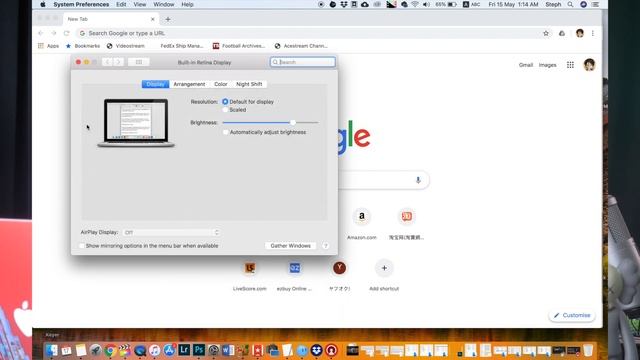
Task: Open the Display help question-mark button
Action: [x=325, y=246]
